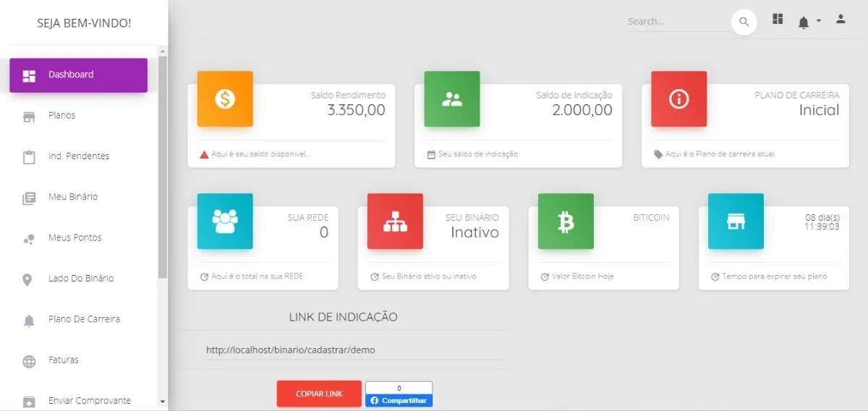Click the calendar icon by Seu saldo de indicação

[432, 154]
